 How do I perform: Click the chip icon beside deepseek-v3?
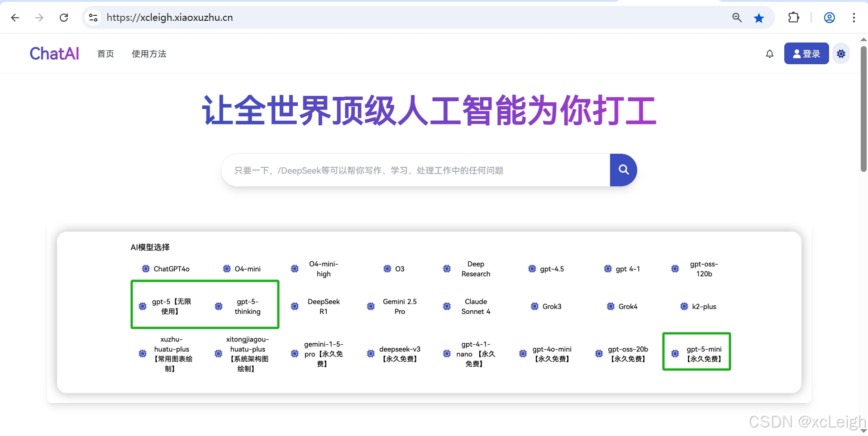pyautogui.click(x=371, y=354)
